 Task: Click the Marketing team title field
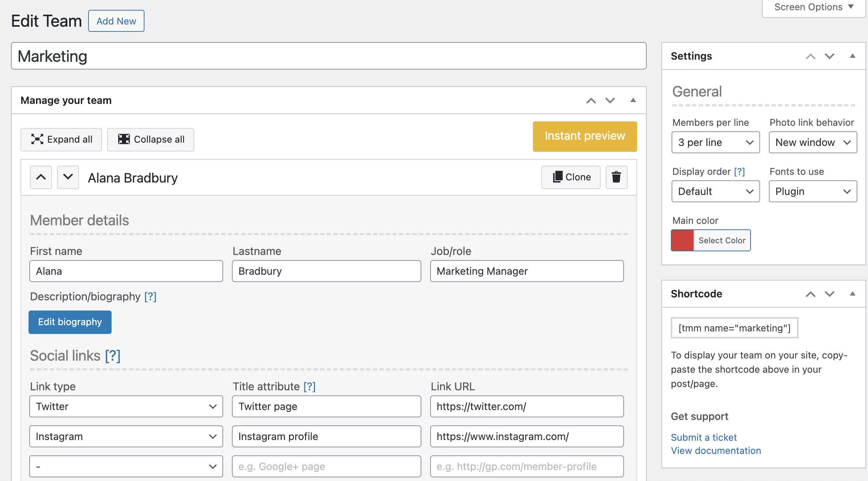pos(329,56)
